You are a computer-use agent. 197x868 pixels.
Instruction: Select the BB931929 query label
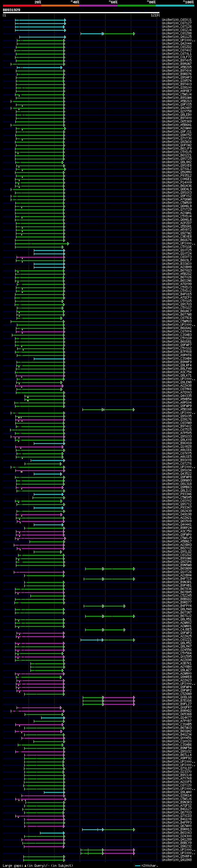click(11, 10)
